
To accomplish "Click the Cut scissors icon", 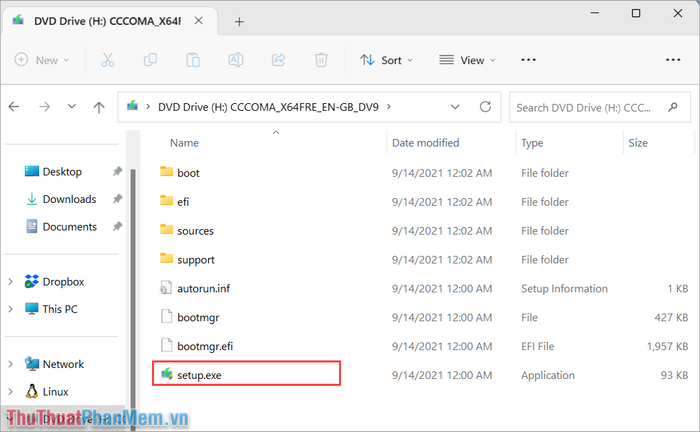I will pyautogui.click(x=108, y=60).
